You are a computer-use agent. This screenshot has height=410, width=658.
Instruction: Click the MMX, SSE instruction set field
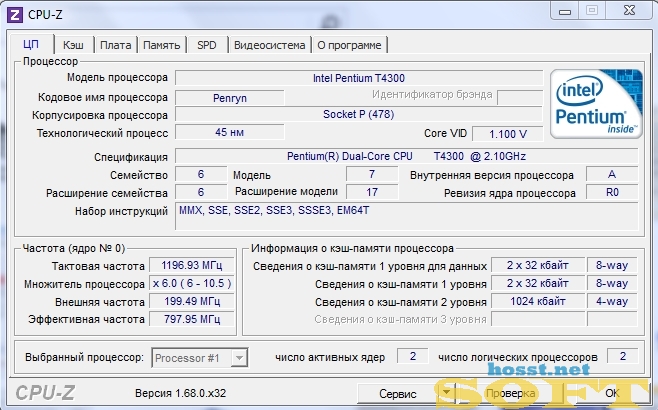pos(406,216)
